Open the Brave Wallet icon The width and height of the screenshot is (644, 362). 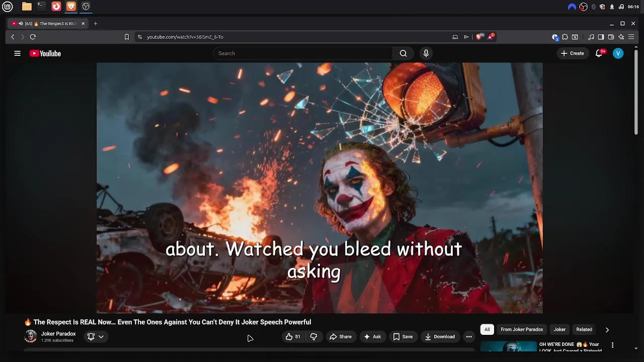611,37
